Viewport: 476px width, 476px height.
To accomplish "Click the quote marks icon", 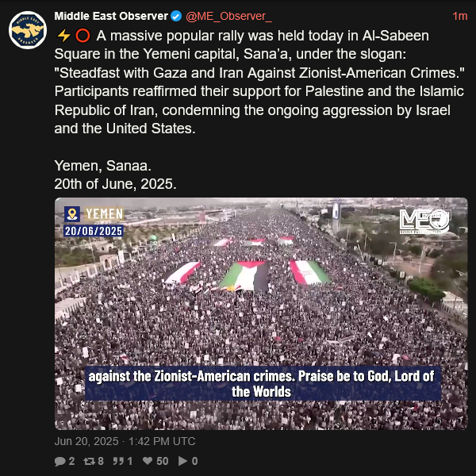I will [118, 461].
